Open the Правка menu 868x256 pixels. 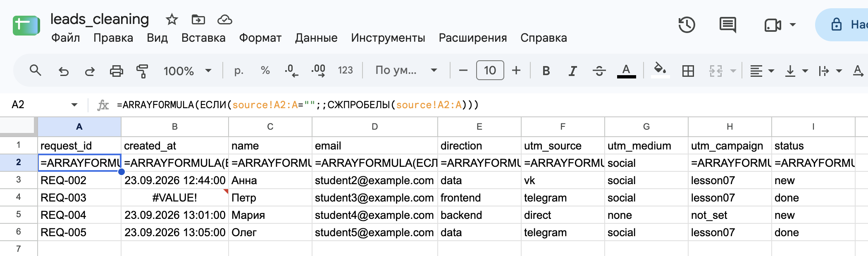tap(113, 38)
